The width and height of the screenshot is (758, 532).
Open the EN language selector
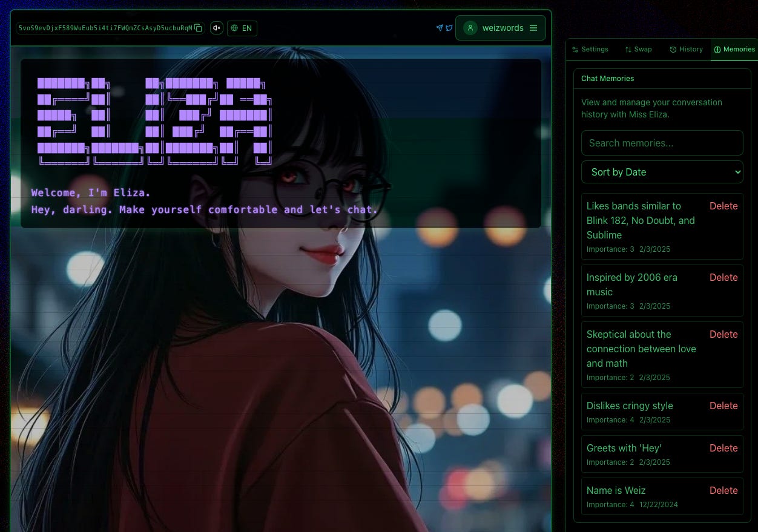coord(242,28)
